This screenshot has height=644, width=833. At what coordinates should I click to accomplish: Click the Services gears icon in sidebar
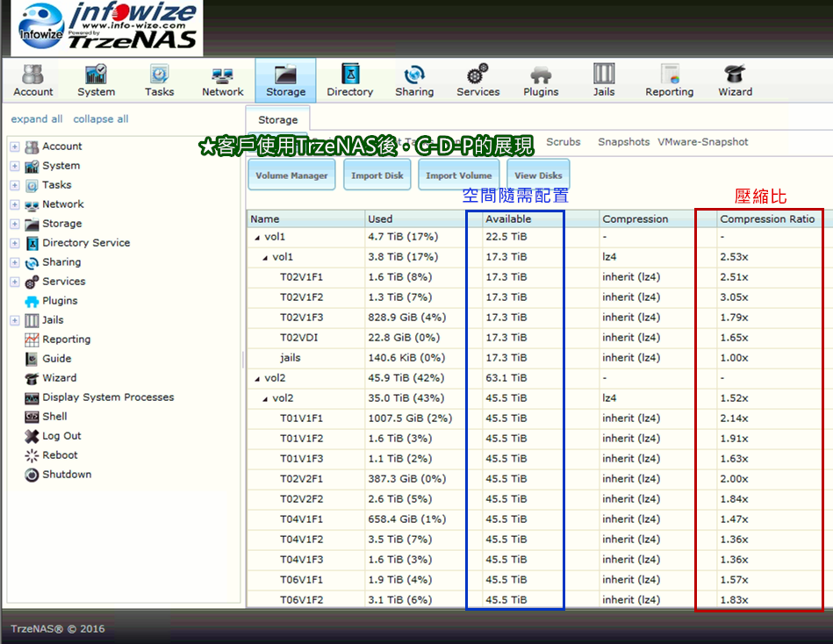click(x=32, y=282)
